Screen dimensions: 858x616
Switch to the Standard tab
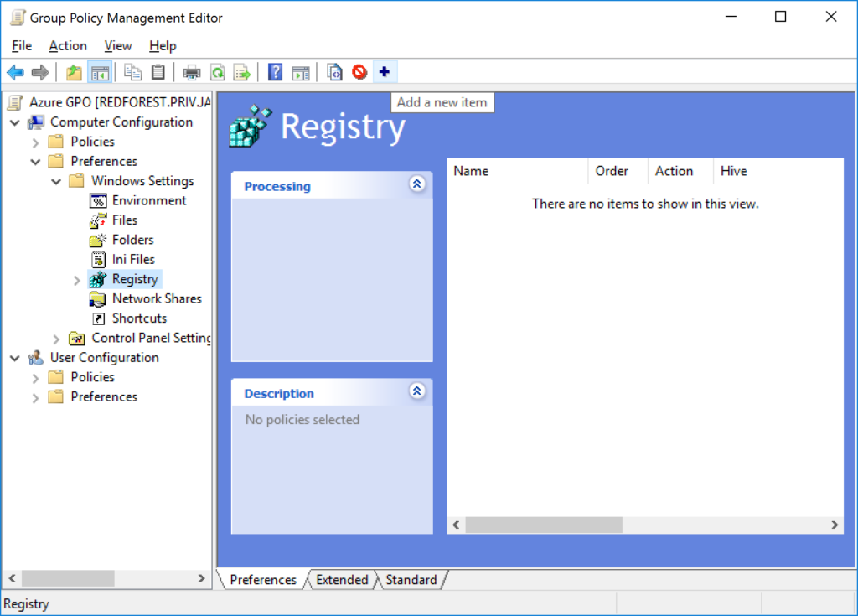pyautogui.click(x=411, y=579)
